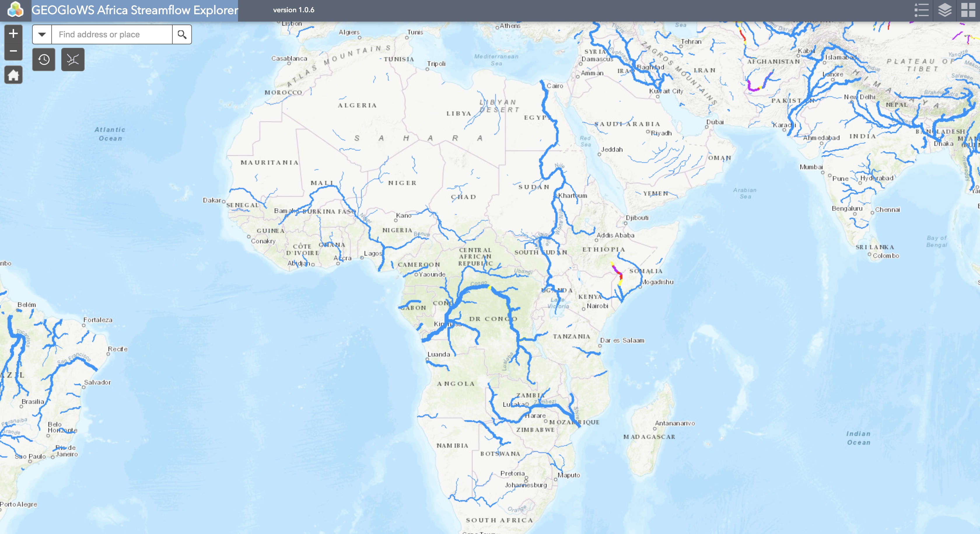
Task: Zoom in with the plus button
Action: point(13,34)
